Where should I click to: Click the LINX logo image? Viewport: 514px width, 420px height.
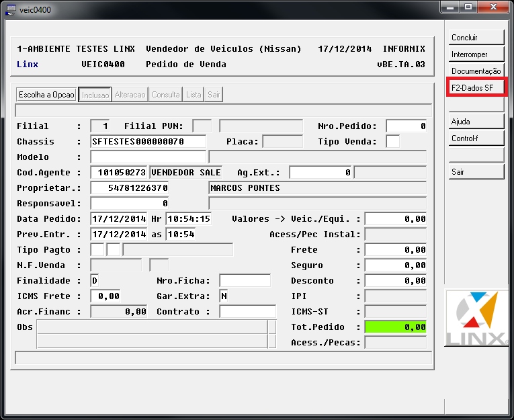coord(476,318)
